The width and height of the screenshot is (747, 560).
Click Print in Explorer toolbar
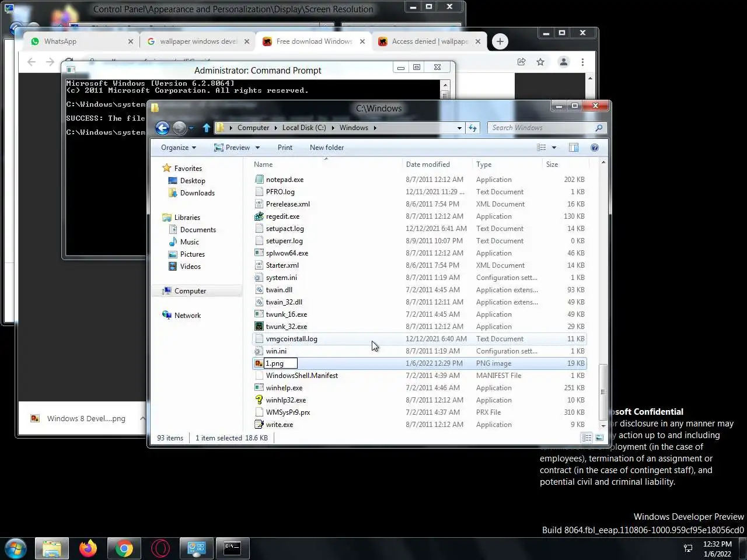pyautogui.click(x=285, y=148)
